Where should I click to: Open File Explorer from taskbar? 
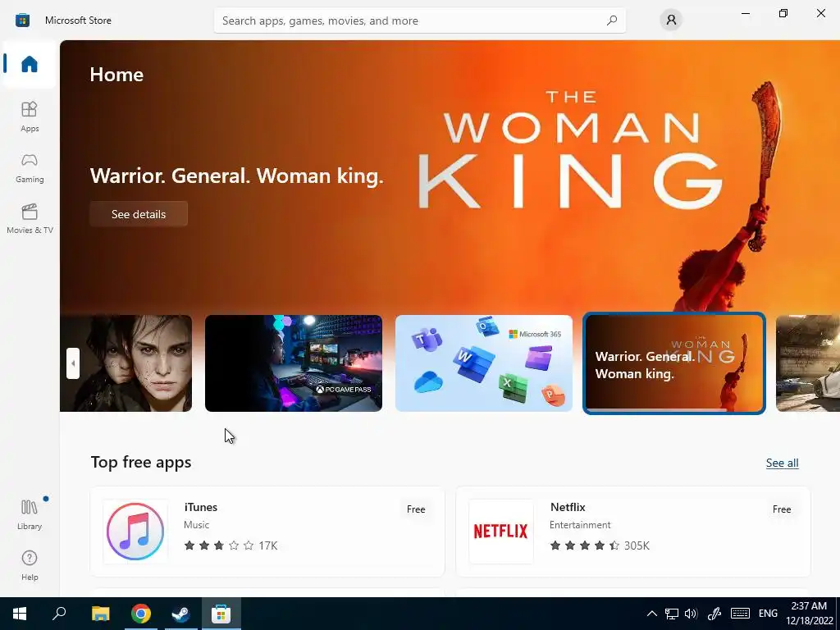[x=101, y=614]
